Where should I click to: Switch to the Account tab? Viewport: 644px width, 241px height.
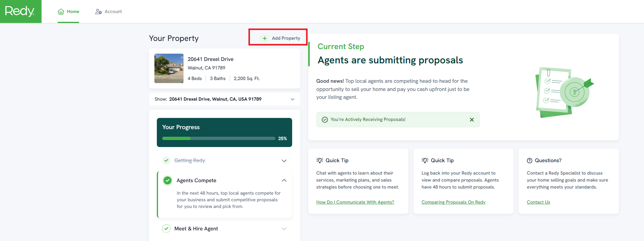[109, 12]
